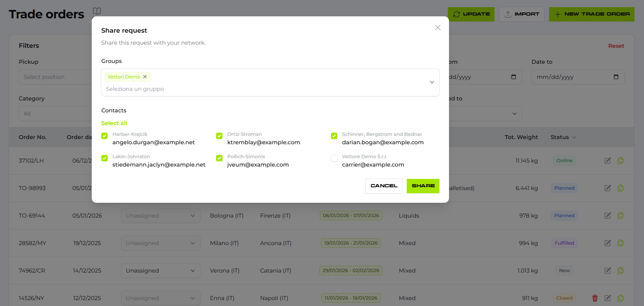
Task: Click copy icon for order TO-98993
Action: [x=620, y=188]
